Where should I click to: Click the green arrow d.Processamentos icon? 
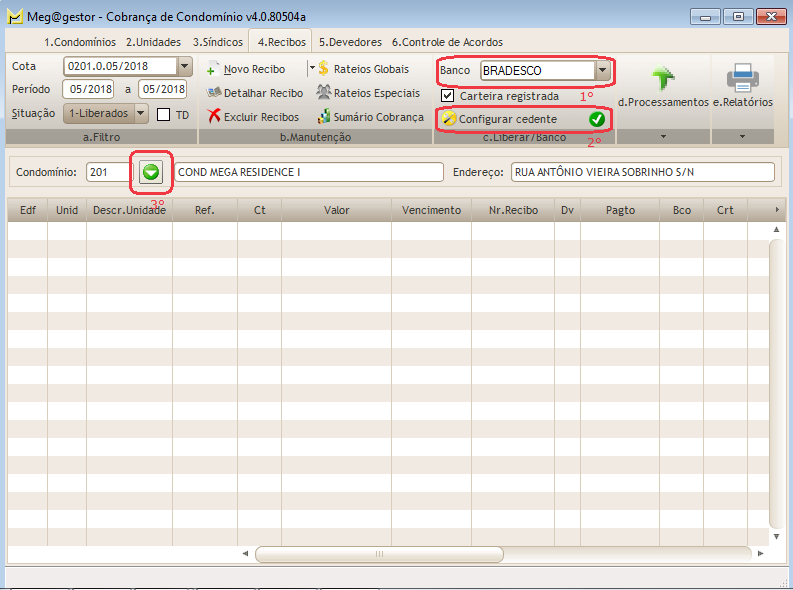tap(663, 79)
